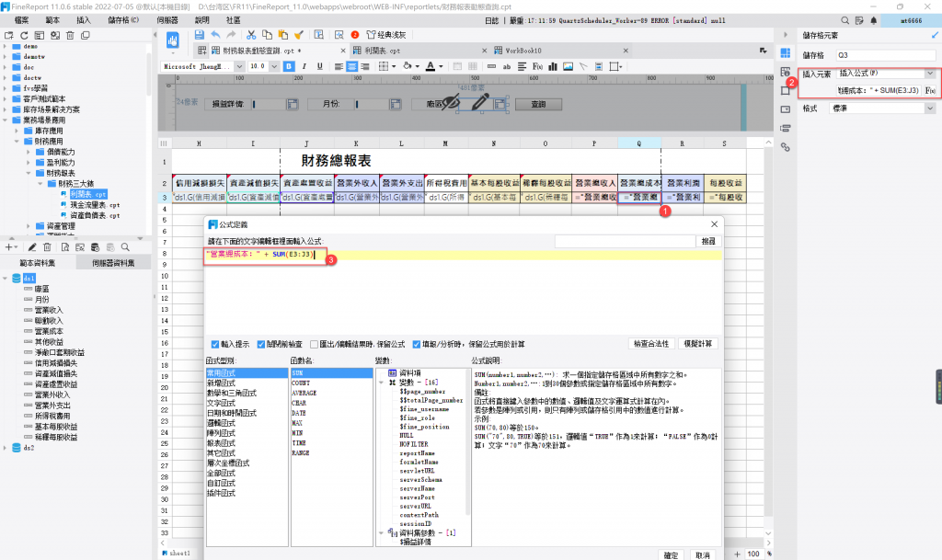The height and width of the screenshot is (560, 942).
Task: Insert a chart with the bar chart icon
Action: [553, 66]
